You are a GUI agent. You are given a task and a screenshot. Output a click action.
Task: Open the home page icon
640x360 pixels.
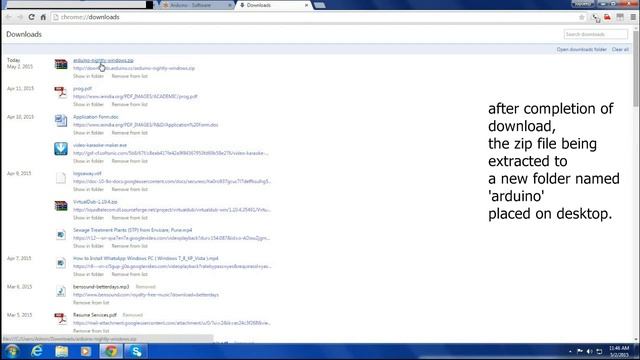43,17
